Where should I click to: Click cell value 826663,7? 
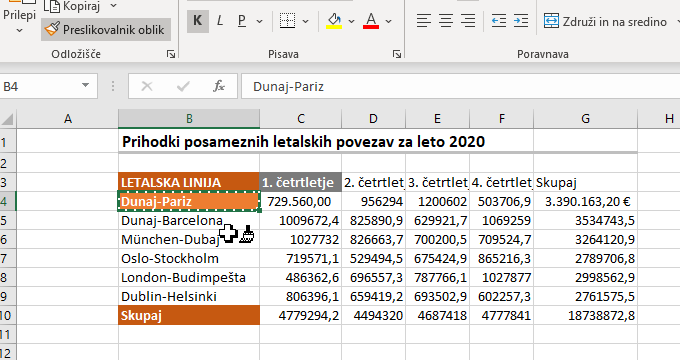373,239
